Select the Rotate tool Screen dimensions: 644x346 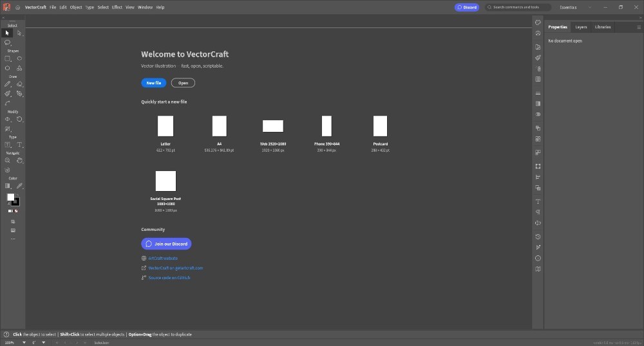click(19, 119)
